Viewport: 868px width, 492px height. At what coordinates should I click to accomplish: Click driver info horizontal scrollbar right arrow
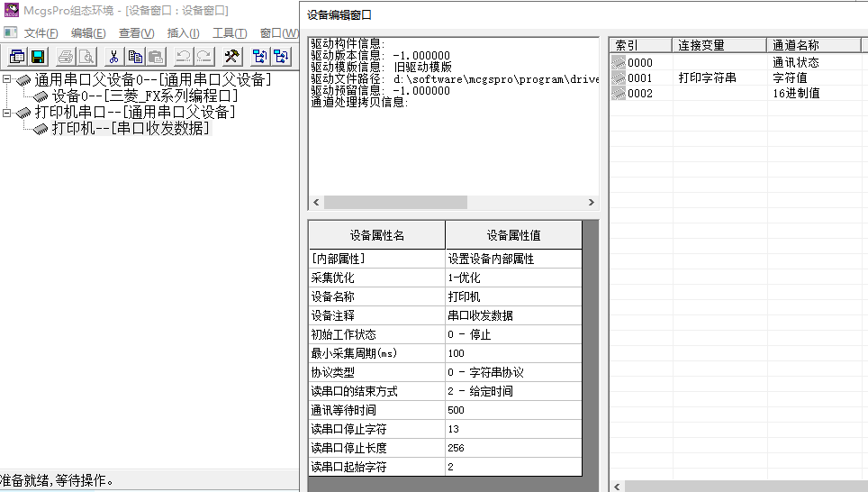[x=591, y=203]
